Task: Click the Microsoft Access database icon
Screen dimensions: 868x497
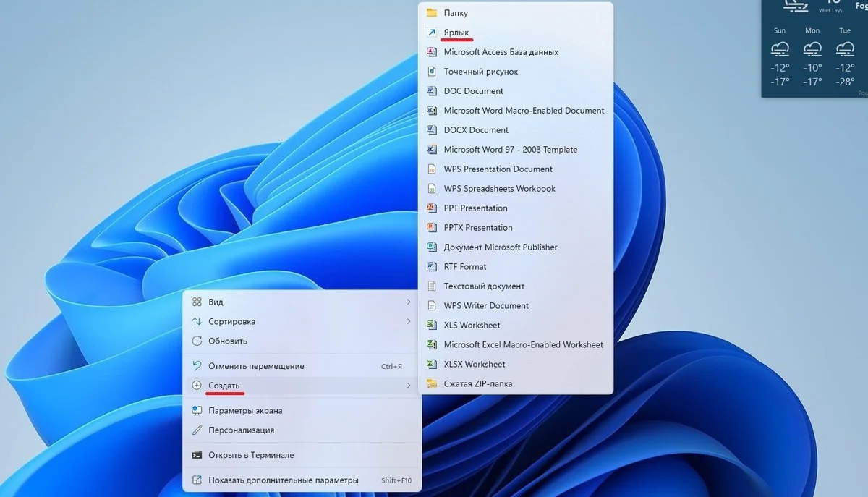Action: pos(432,52)
